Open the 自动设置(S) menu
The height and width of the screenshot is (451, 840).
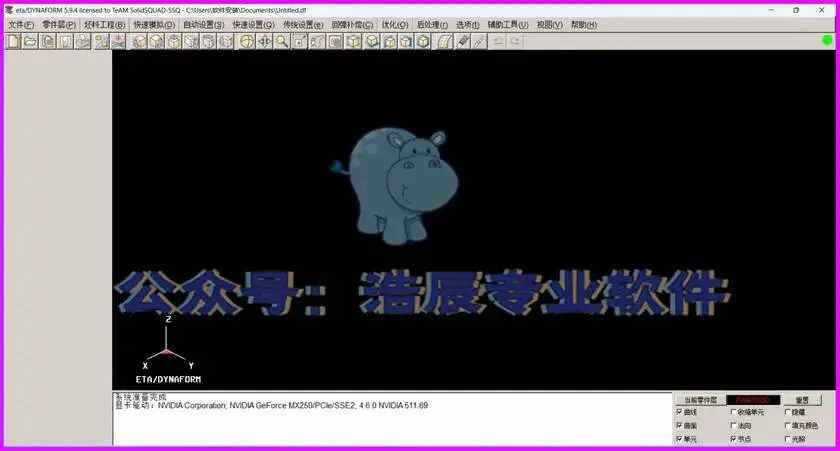point(204,25)
